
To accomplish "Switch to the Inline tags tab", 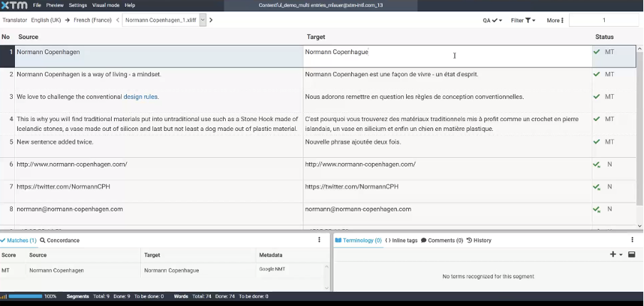I will 401,241.
